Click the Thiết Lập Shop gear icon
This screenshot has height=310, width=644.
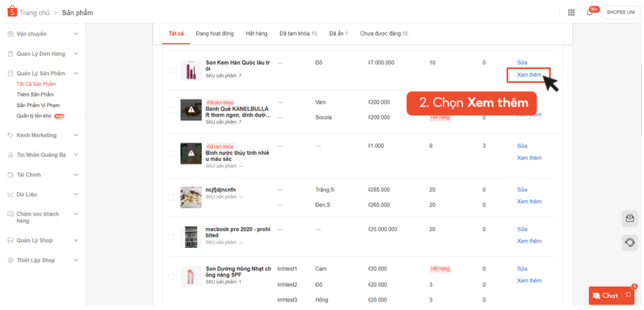point(10,260)
